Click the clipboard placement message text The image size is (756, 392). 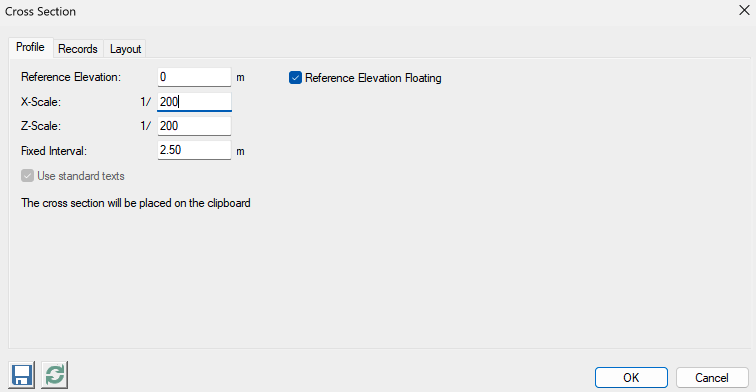135,203
